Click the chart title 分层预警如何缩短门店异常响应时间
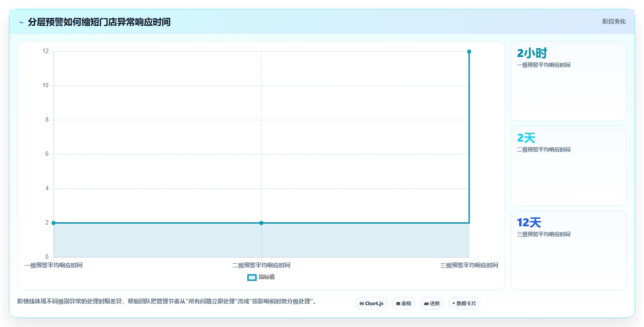The image size is (644, 327). click(x=99, y=22)
